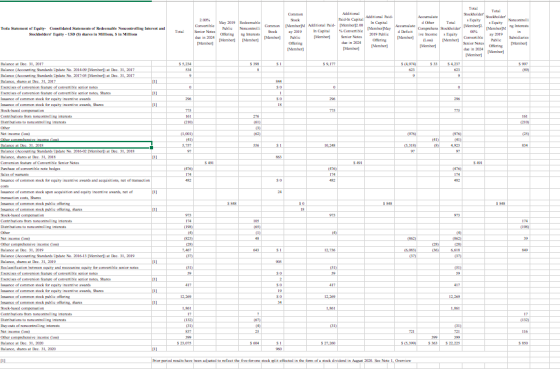Click 'Accumulated Other Comprehensive Income (Loss) [Member]' header
The width and height of the screenshot is (560, 369).
coord(428,31)
